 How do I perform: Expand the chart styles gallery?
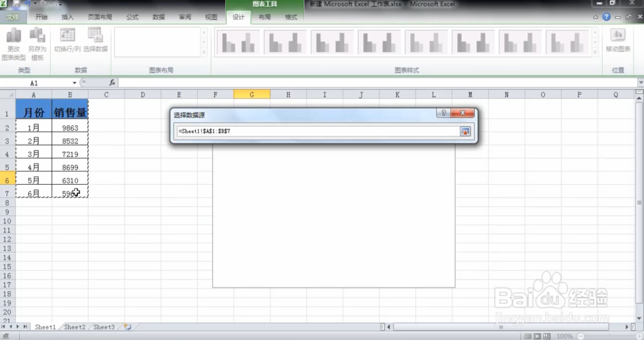tap(595, 53)
